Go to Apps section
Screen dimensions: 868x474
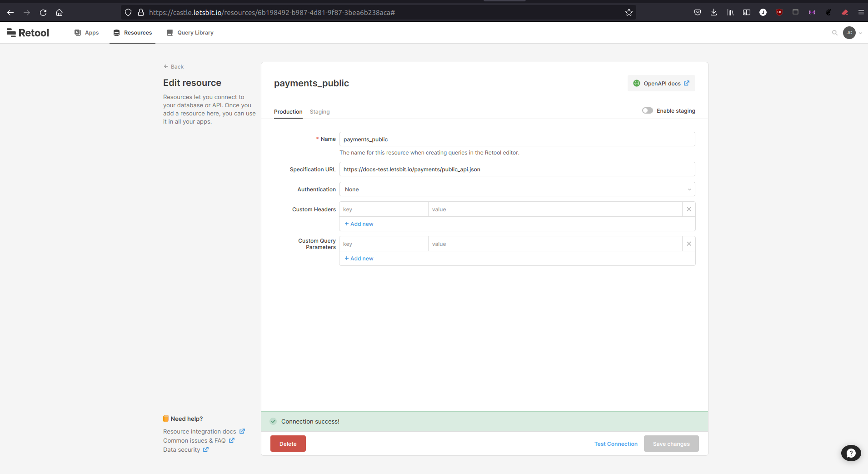click(87, 33)
